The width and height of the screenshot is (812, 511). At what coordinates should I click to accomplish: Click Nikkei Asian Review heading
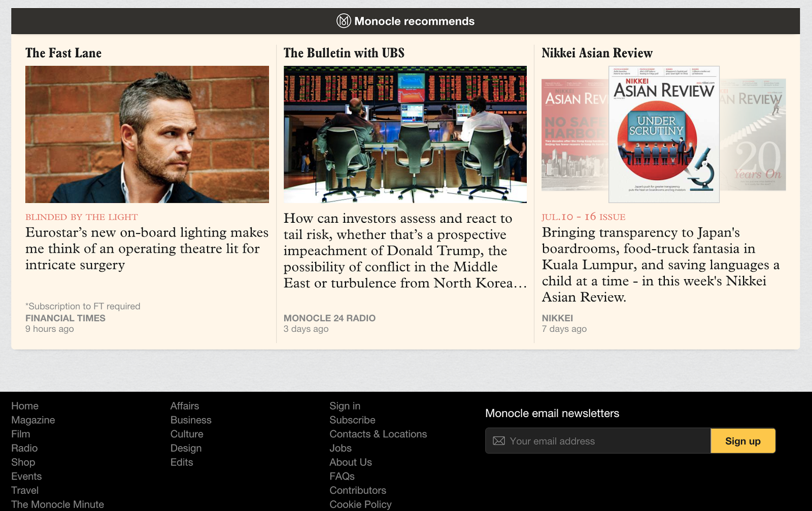pyautogui.click(x=597, y=53)
